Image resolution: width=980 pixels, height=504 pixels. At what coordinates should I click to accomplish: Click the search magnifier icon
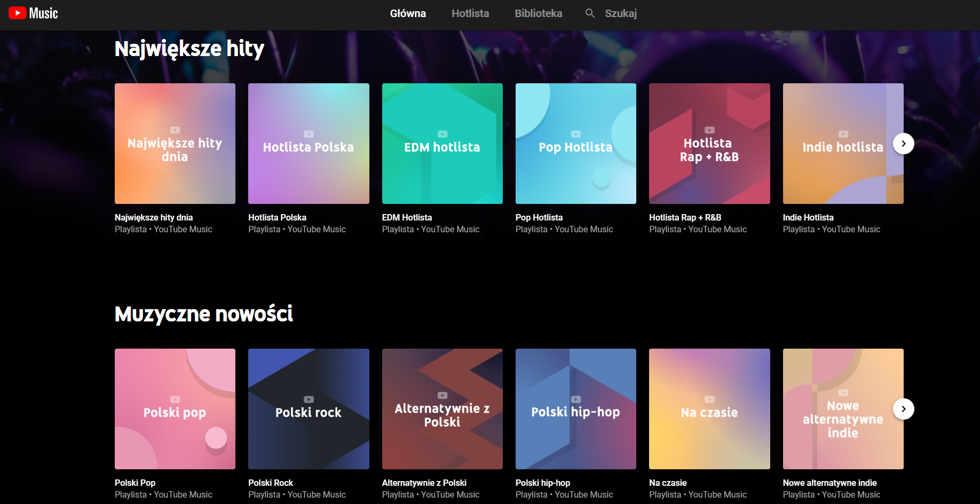coord(590,13)
